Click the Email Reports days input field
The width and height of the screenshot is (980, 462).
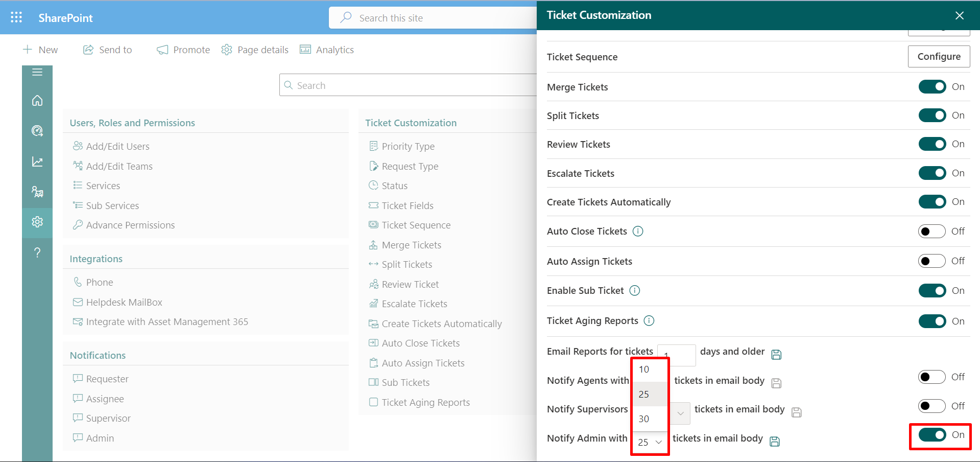pyautogui.click(x=677, y=355)
